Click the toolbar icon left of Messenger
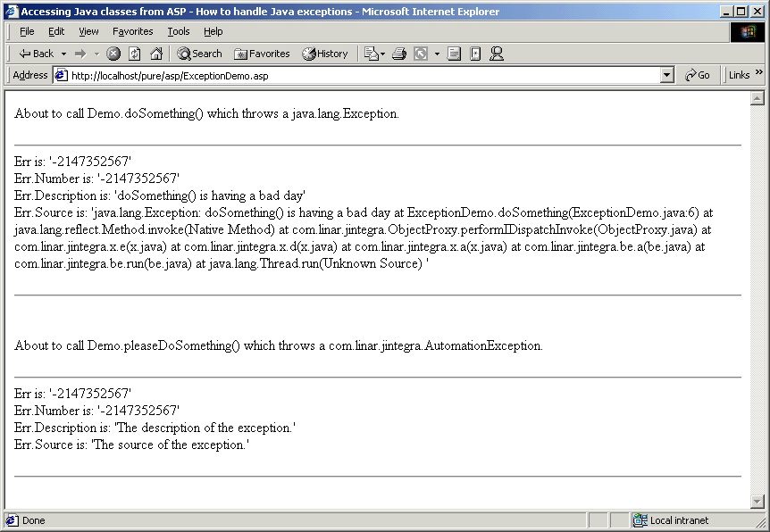Viewport: 770px width, 532px height. pos(475,54)
